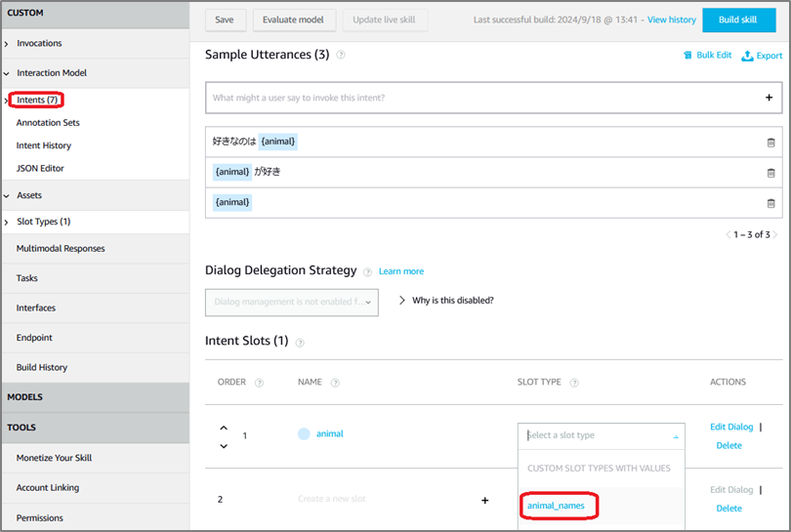Open the View history link
Viewport: 791px width, 532px height.
click(672, 20)
